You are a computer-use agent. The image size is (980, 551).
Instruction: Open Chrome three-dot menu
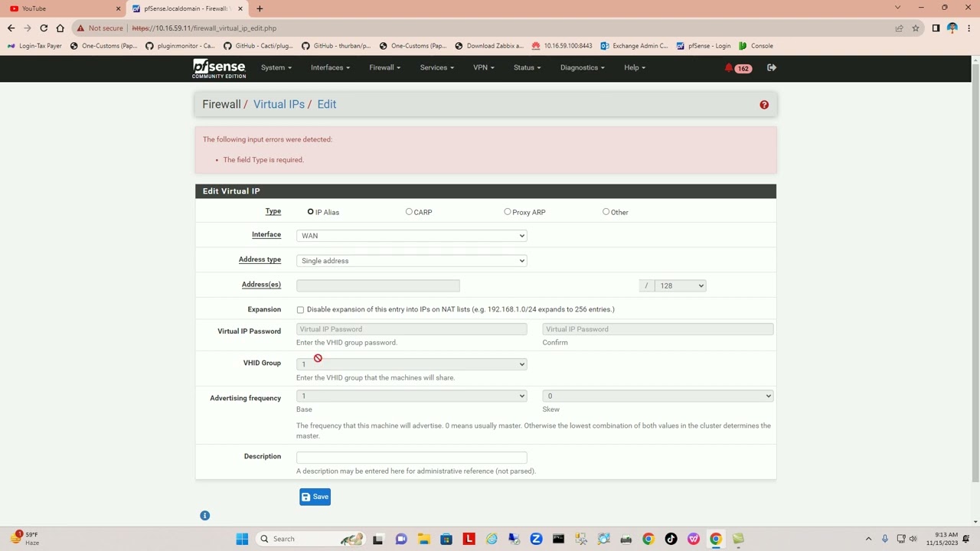point(969,28)
